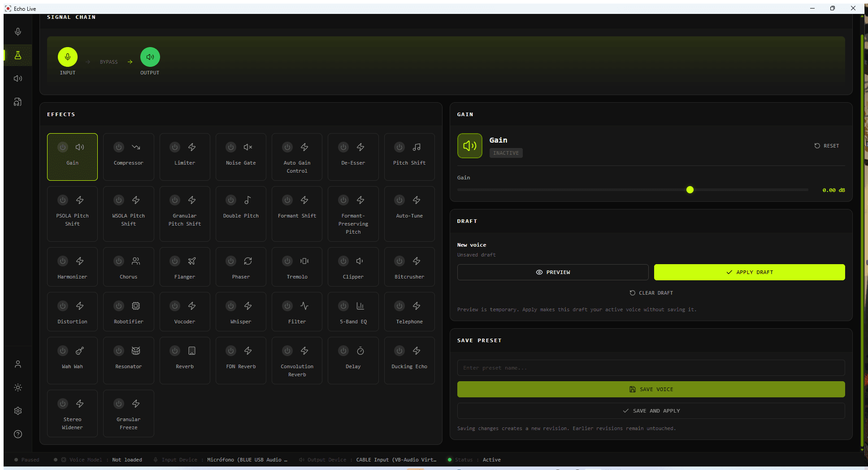Enable the Flanger power button
Screen dimensions: 868x470
click(175, 261)
